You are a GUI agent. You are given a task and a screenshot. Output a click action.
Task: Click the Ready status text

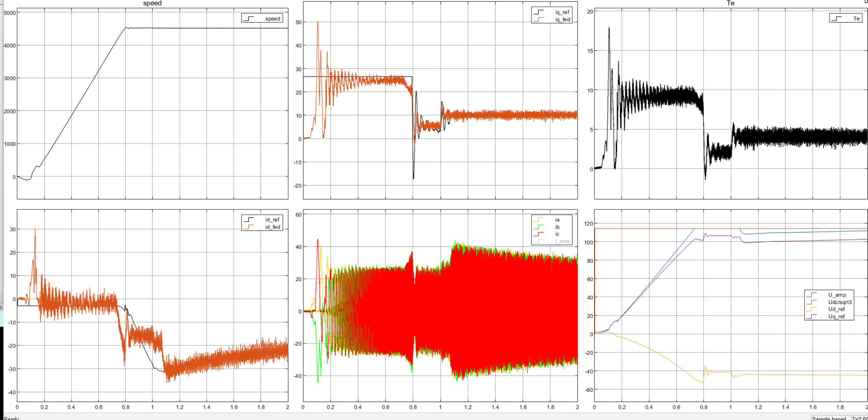click(11, 418)
